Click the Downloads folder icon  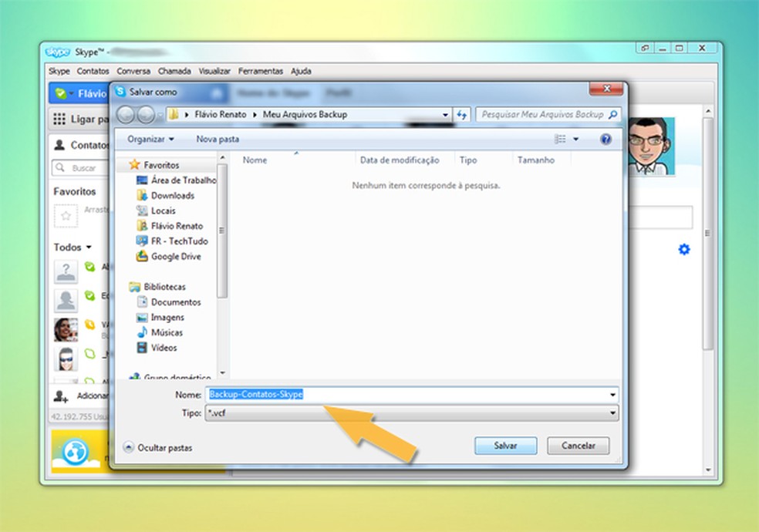(142, 195)
